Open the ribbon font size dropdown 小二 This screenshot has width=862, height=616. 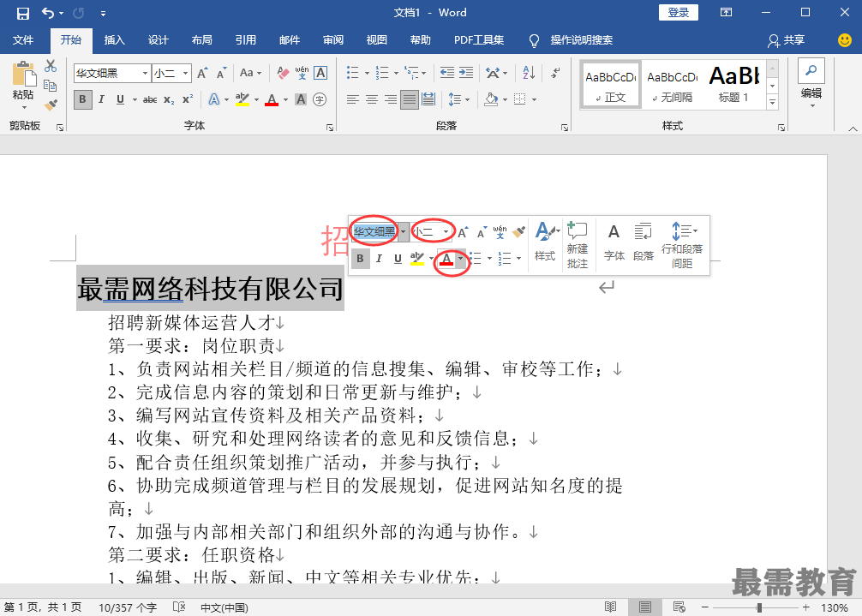coord(186,73)
